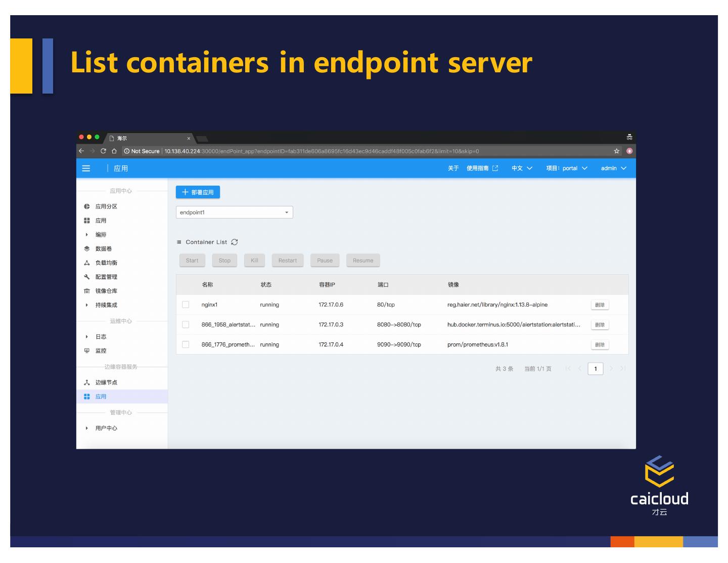Open 数据卷 in the sidebar

[104, 249]
